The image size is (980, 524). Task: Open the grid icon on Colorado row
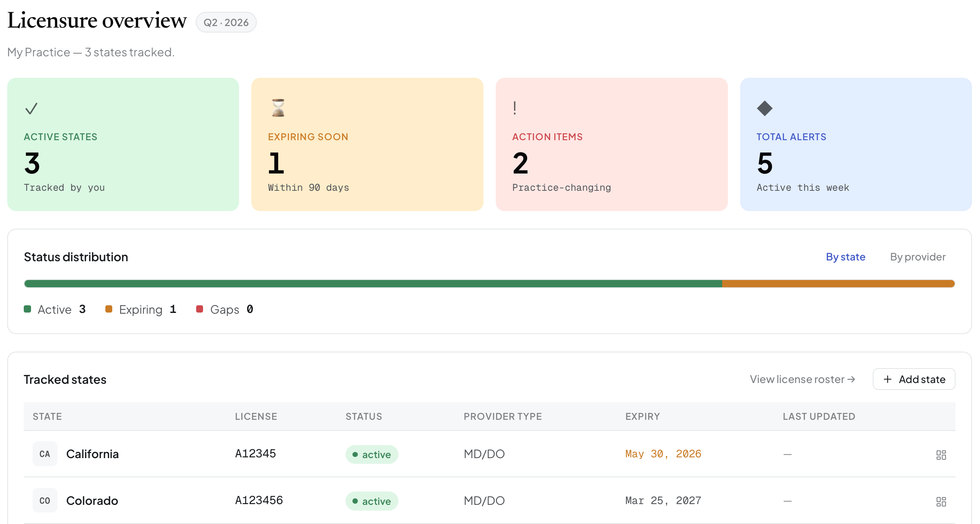point(941,501)
